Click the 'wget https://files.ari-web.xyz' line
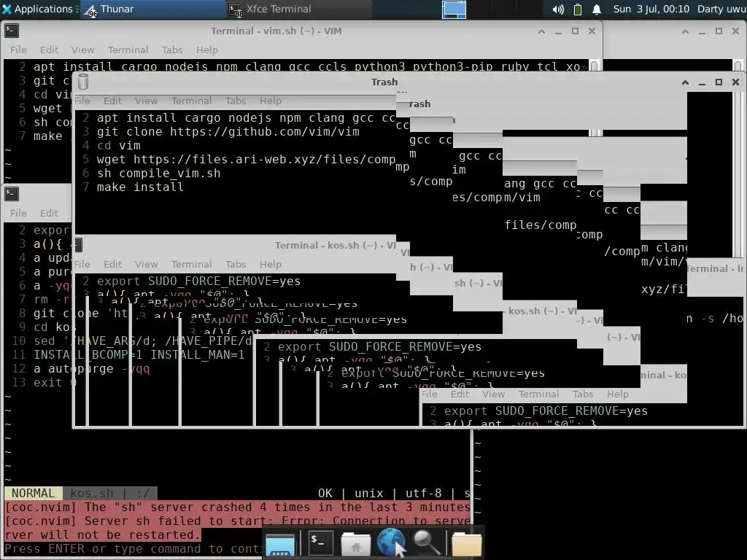This screenshot has width=747, height=560. (x=246, y=160)
